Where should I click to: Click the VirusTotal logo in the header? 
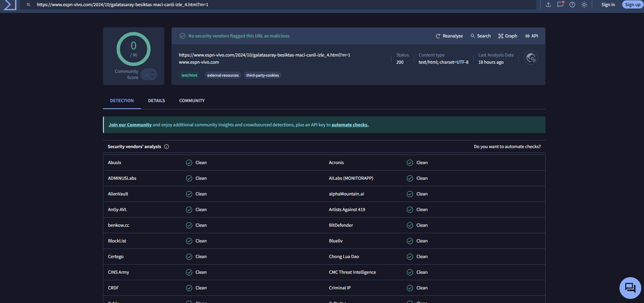point(10,5)
